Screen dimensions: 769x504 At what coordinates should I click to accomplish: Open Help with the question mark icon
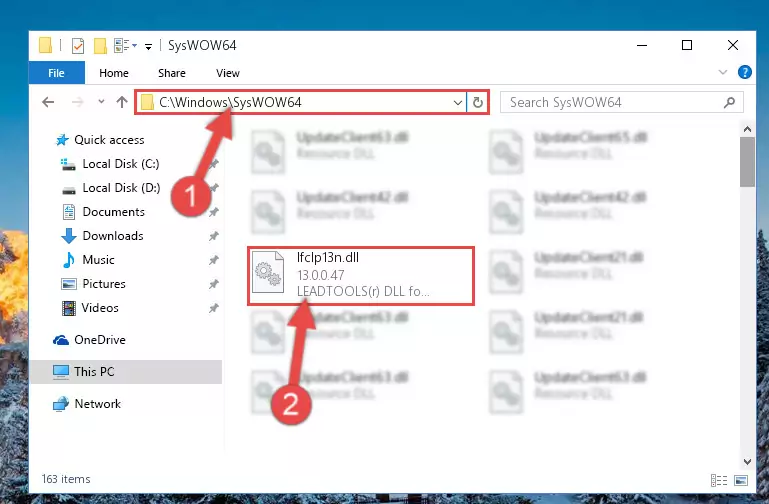[x=744, y=73]
